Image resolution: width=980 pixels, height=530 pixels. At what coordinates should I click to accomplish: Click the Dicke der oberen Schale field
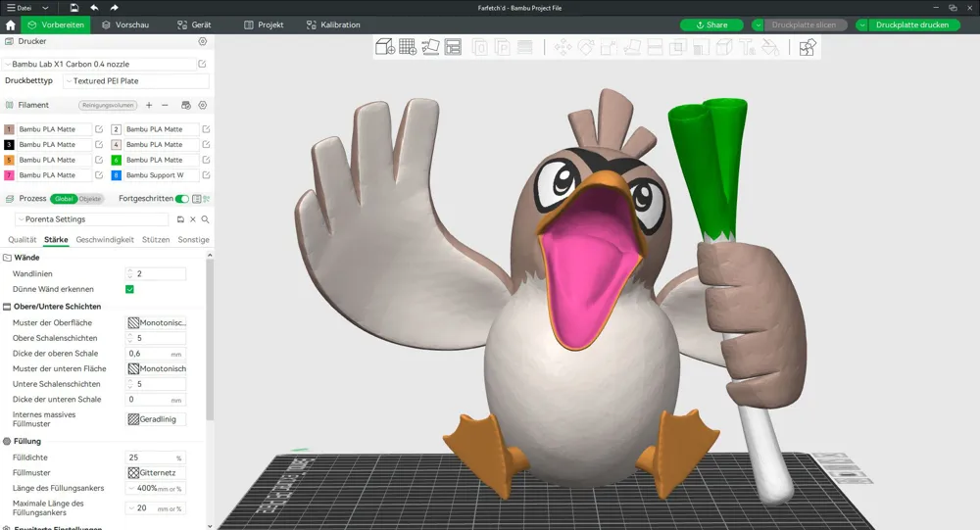click(x=156, y=354)
